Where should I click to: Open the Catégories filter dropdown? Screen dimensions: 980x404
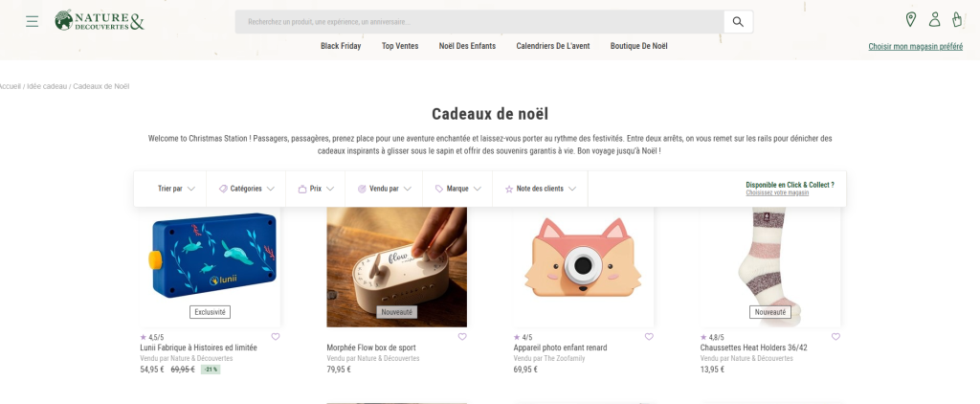[246, 189]
